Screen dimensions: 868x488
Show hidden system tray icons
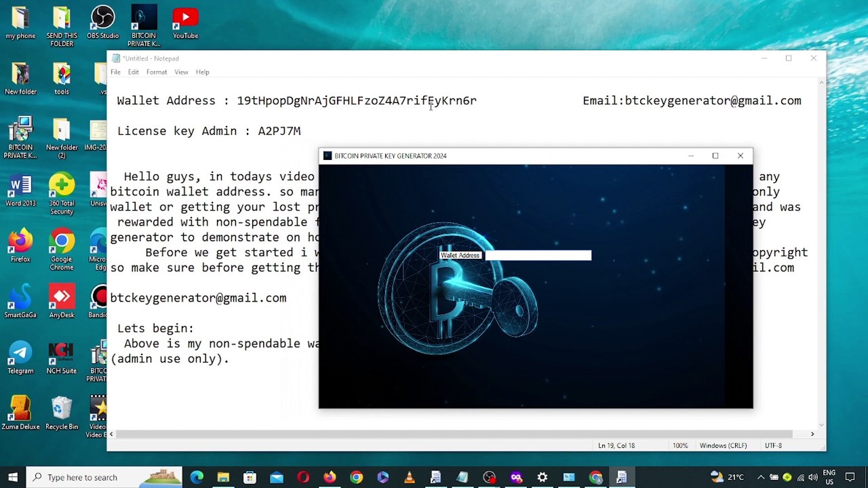pyautogui.click(x=761, y=477)
